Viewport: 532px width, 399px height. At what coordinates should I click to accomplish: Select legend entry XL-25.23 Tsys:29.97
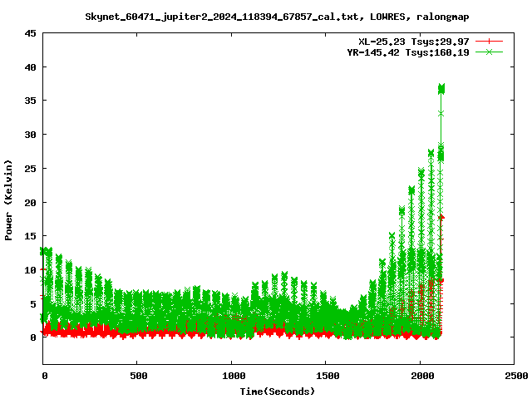[414, 42]
